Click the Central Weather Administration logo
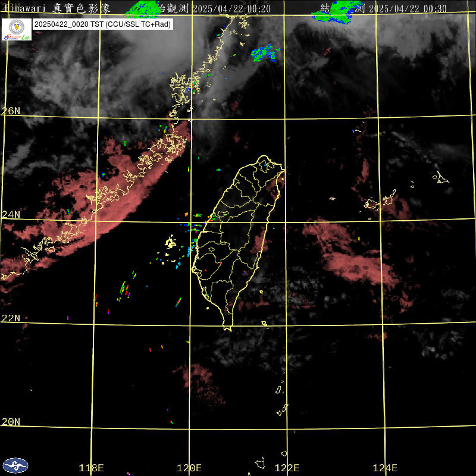 click(x=15, y=465)
